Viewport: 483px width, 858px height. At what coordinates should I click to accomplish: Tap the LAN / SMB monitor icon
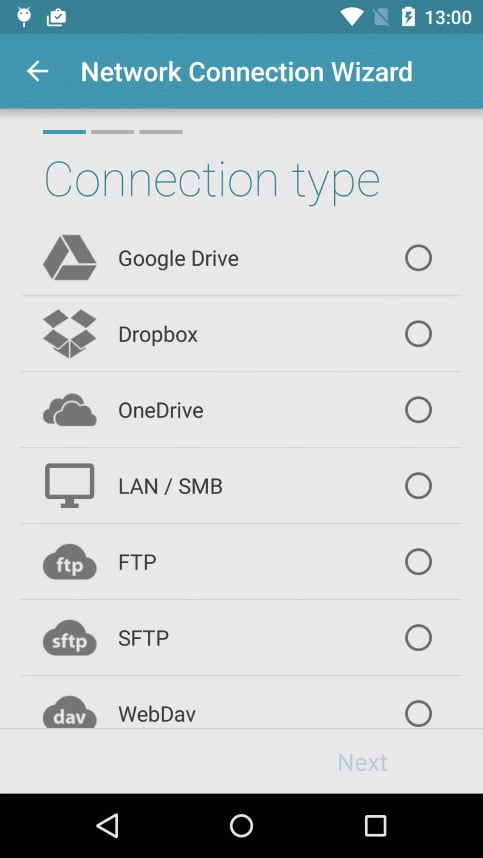coord(70,486)
